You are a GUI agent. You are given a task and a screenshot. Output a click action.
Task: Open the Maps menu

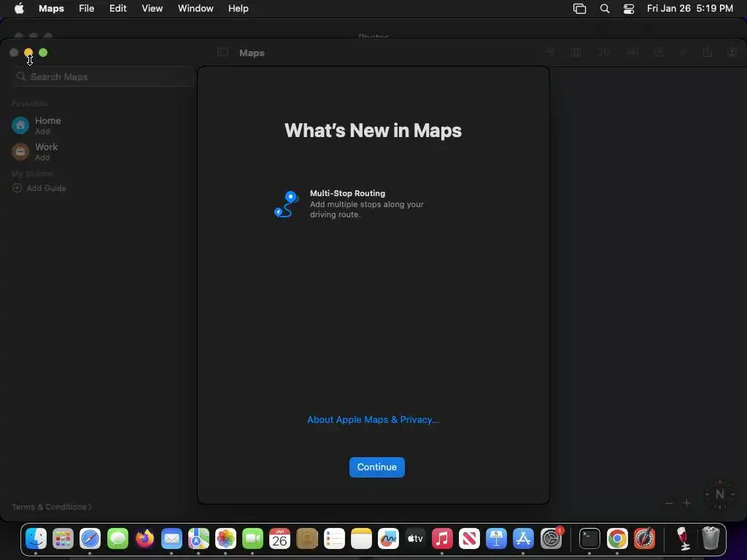point(52,9)
